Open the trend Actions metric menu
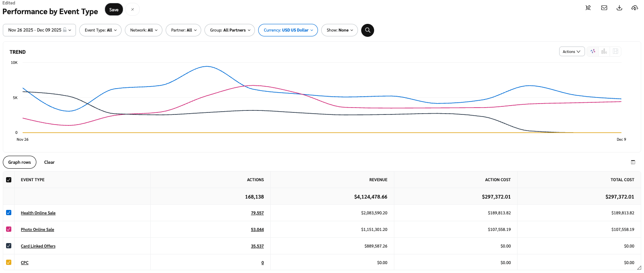This screenshot has height=273, width=644. pos(571,52)
